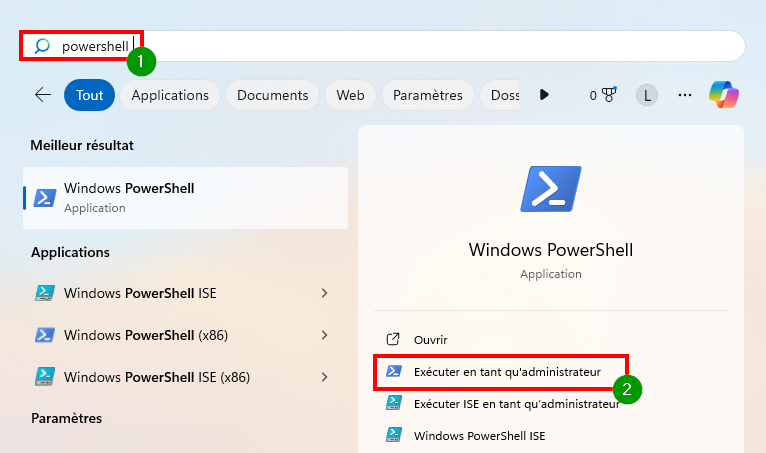
Task: Click the powershell search input field
Action: click(x=383, y=46)
